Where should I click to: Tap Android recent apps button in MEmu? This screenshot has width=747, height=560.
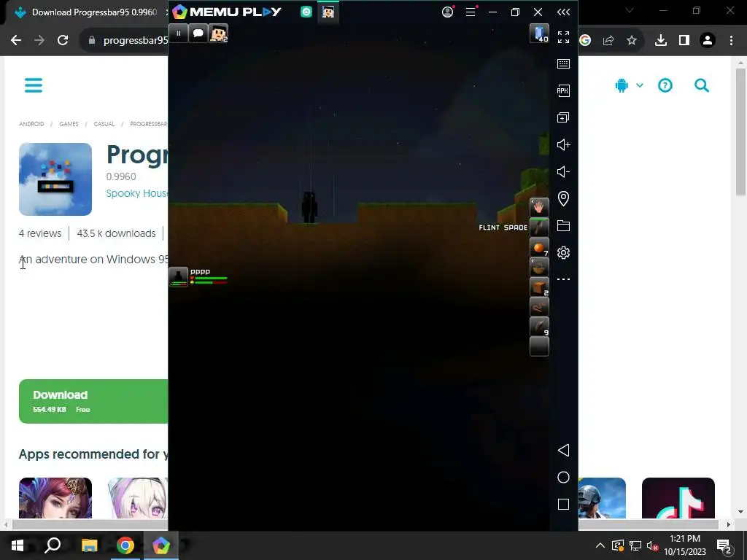pos(564,505)
